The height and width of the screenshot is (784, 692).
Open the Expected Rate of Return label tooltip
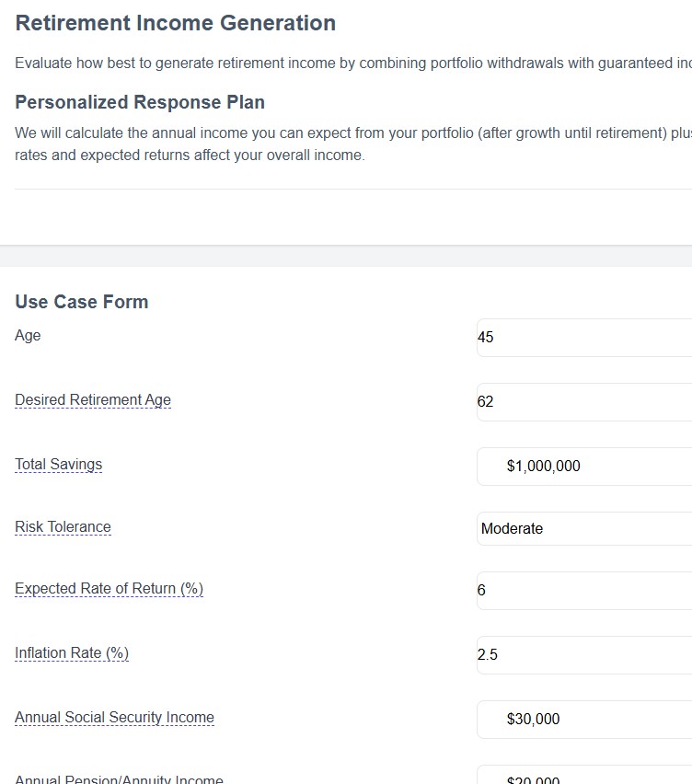click(109, 588)
